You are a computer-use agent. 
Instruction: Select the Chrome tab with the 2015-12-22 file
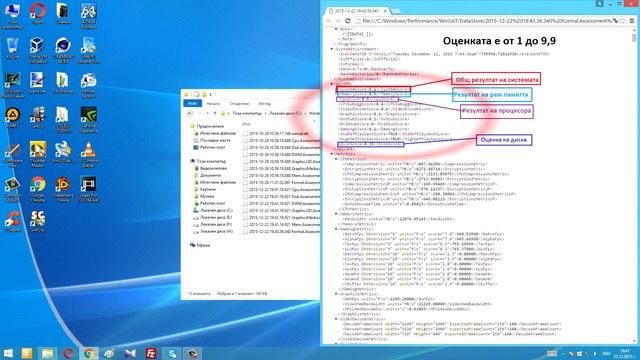pos(356,11)
